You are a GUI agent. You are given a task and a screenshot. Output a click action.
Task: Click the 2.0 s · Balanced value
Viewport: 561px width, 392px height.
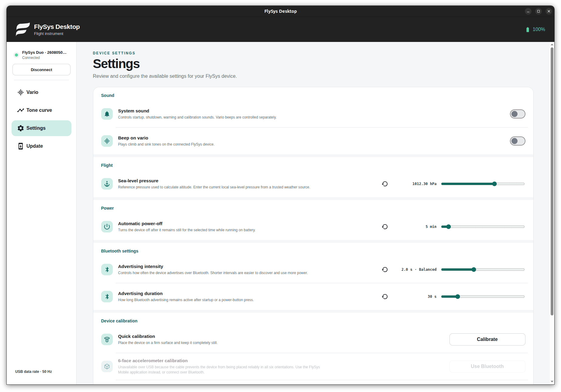[x=419, y=270]
